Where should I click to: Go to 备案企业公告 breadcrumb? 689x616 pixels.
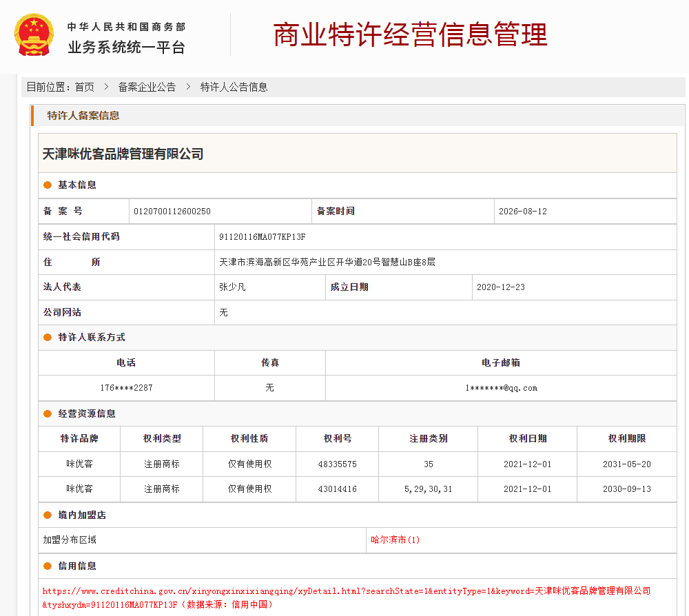(x=147, y=87)
